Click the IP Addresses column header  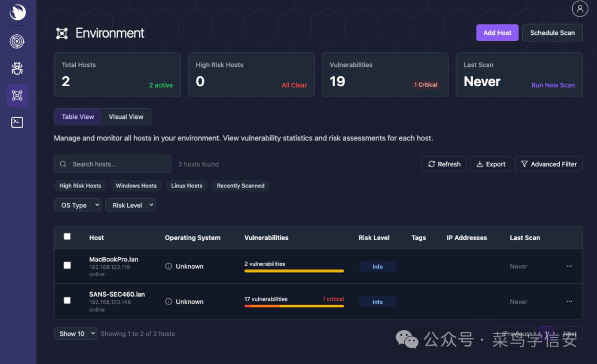coord(467,238)
